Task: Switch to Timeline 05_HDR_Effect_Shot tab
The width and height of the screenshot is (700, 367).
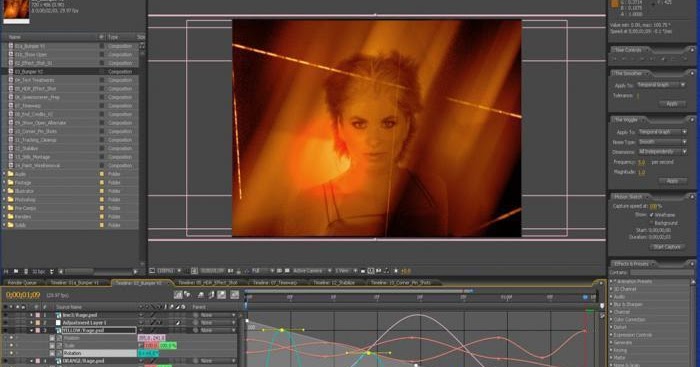Action: coord(208,283)
